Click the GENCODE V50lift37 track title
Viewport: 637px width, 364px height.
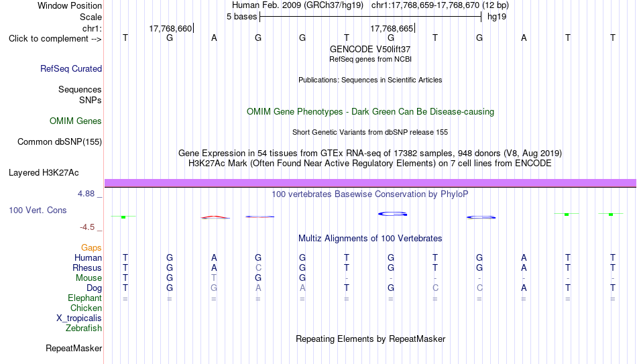click(370, 49)
